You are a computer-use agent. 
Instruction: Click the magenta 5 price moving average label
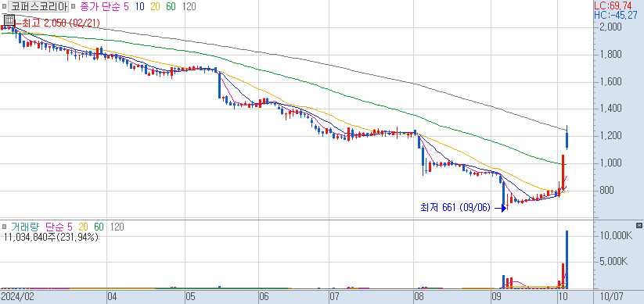(x=126, y=6)
